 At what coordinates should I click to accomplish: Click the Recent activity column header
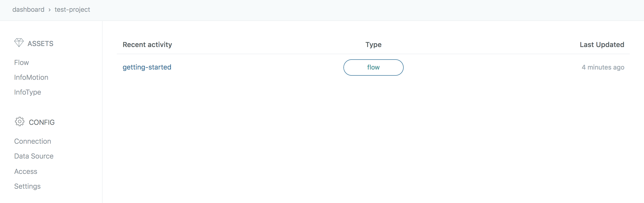147,44
